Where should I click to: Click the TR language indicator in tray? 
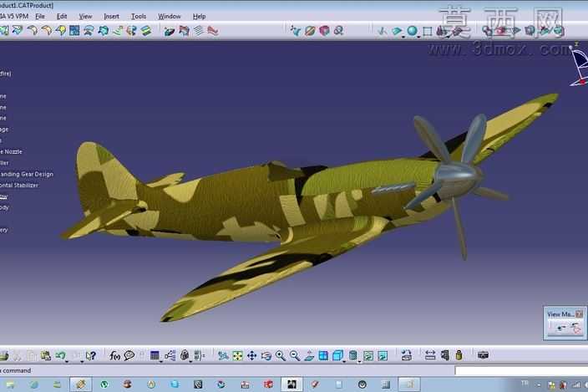[x=525, y=383]
